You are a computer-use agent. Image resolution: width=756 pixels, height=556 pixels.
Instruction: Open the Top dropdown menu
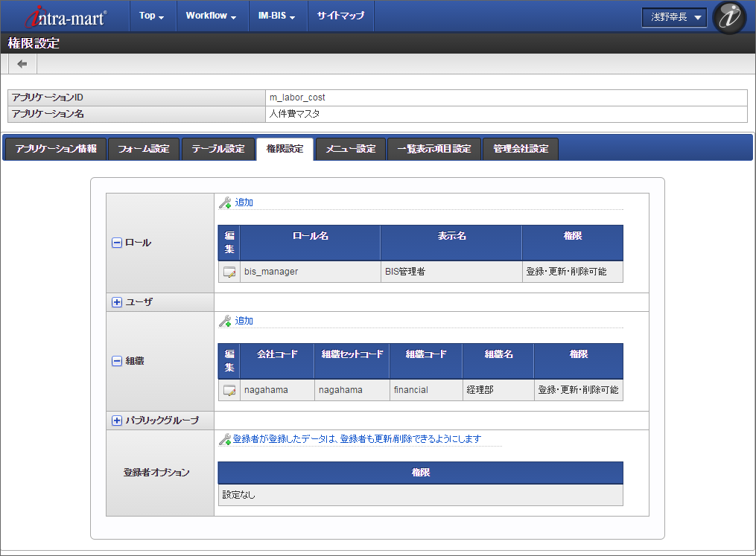click(152, 16)
